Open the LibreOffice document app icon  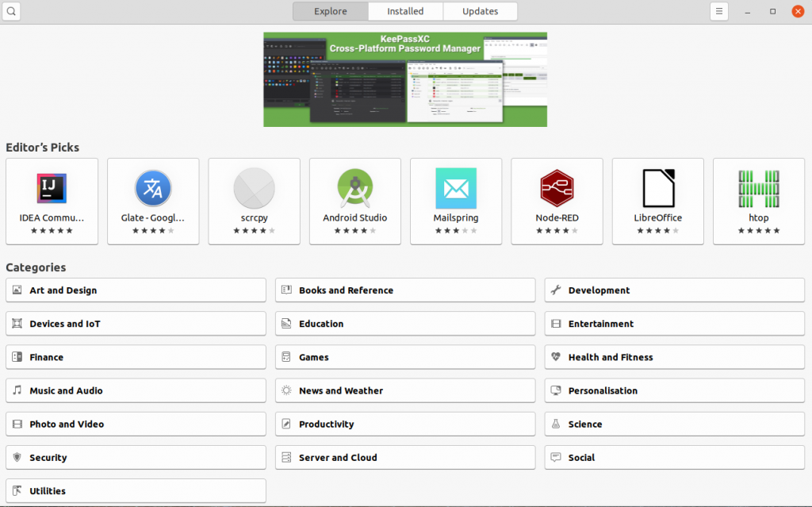coord(658,188)
